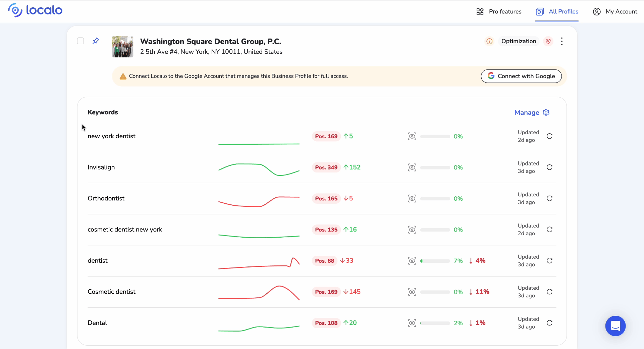Refresh the 'new york dentist' keyword

pyautogui.click(x=549, y=136)
